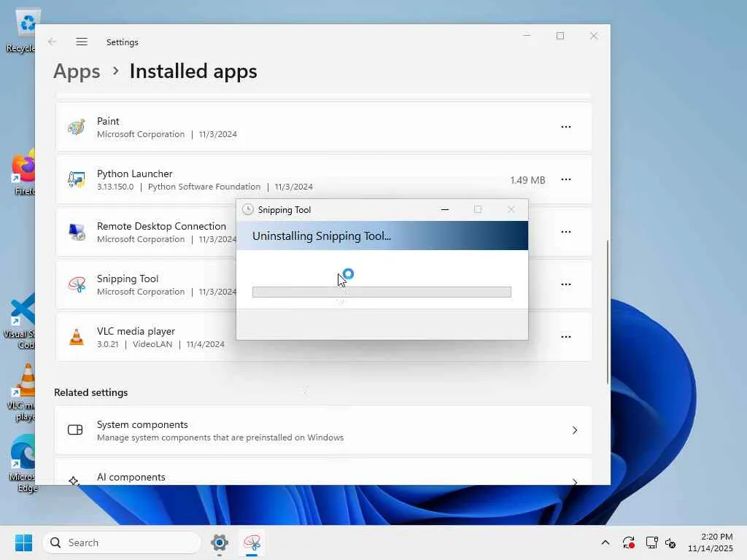
Task: Open more options for Remote Desktop Connection
Action: tap(566, 232)
